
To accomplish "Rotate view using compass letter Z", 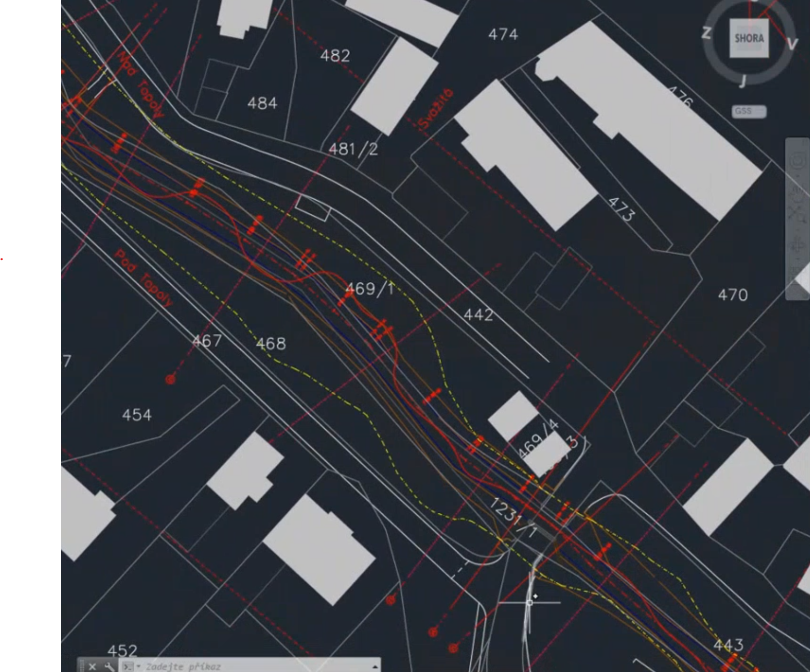I will click(706, 33).
